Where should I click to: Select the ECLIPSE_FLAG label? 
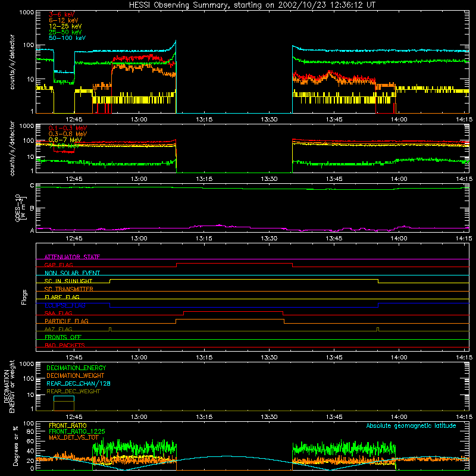pos(65,305)
